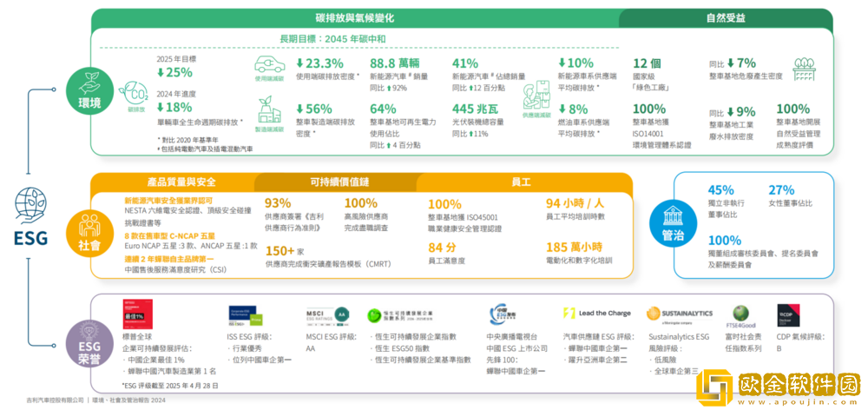Click the 45% 獨立非執行董事佔比 figure
The image size is (868, 410).
tap(720, 190)
